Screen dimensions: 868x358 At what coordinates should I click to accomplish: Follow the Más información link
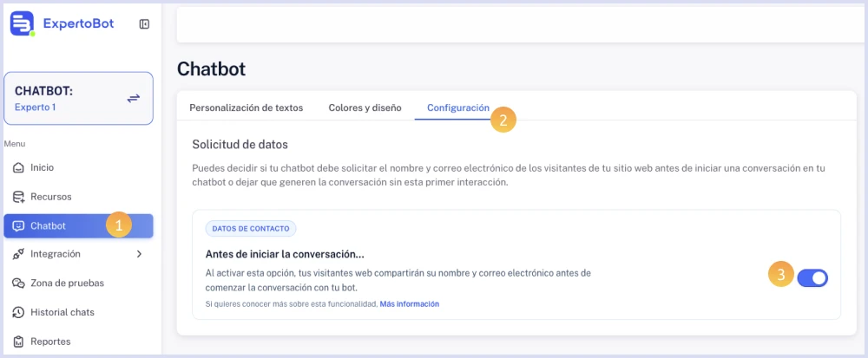point(410,304)
